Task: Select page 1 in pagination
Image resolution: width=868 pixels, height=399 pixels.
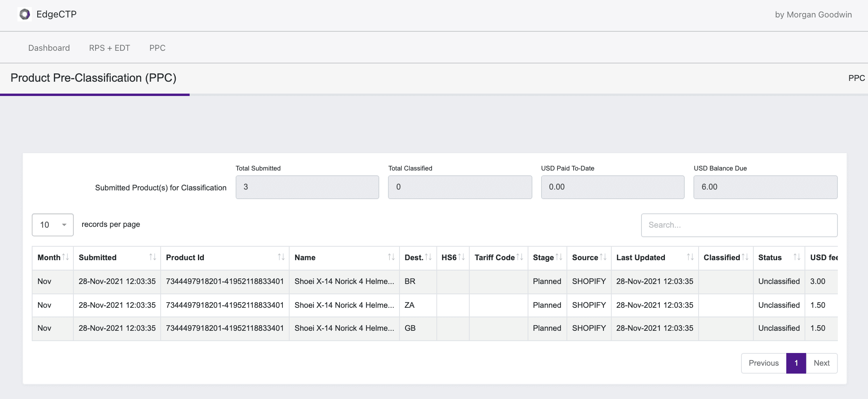Action: point(796,363)
